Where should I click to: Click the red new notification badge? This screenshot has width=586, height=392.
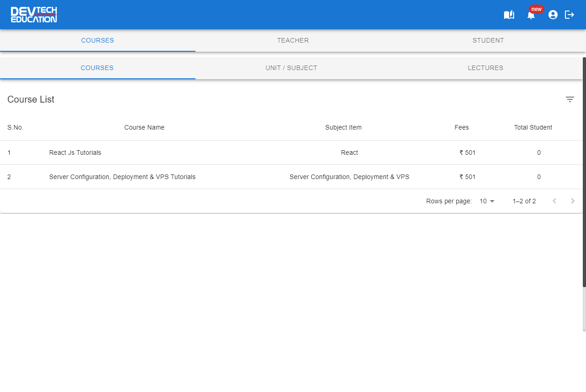(x=536, y=9)
